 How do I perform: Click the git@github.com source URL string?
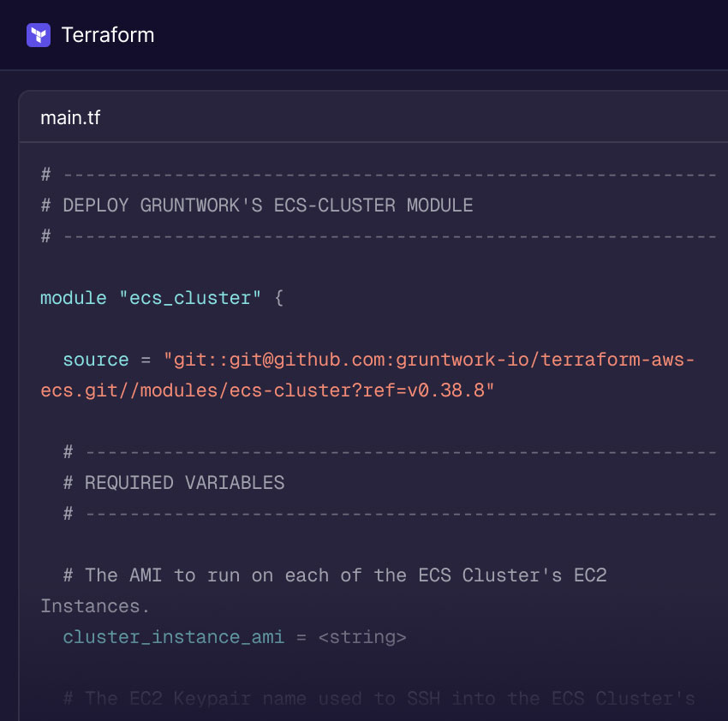coord(428,360)
